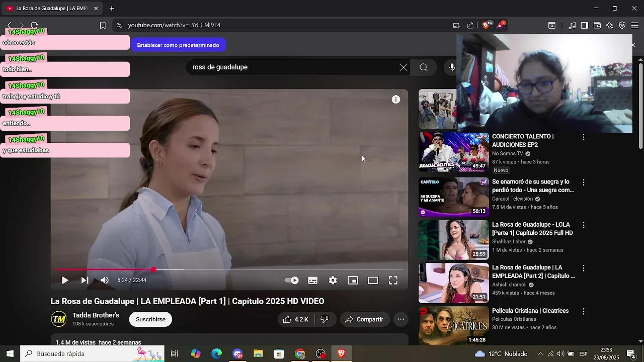Screen dimensions: 644x362
Task: Switch to theater mode
Action: click(373, 280)
